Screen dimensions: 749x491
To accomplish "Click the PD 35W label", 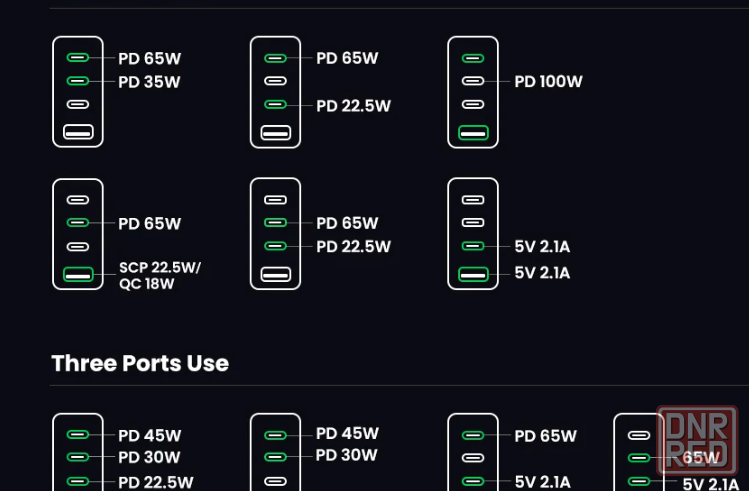I will tap(149, 82).
